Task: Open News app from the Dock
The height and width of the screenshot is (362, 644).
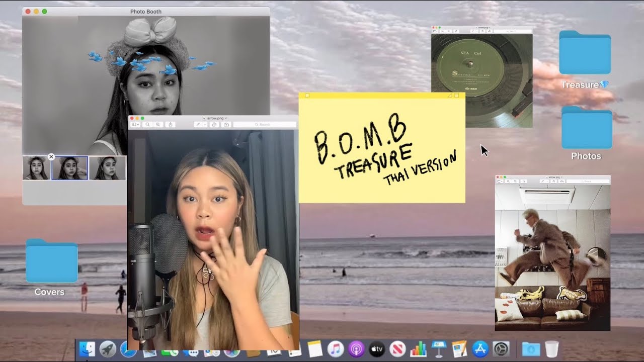Action: (x=397, y=349)
